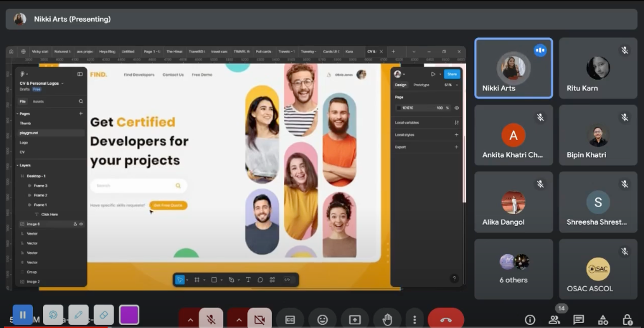Open the Full cards file tab
Screen dimensions: 644x328
click(x=263, y=52)
